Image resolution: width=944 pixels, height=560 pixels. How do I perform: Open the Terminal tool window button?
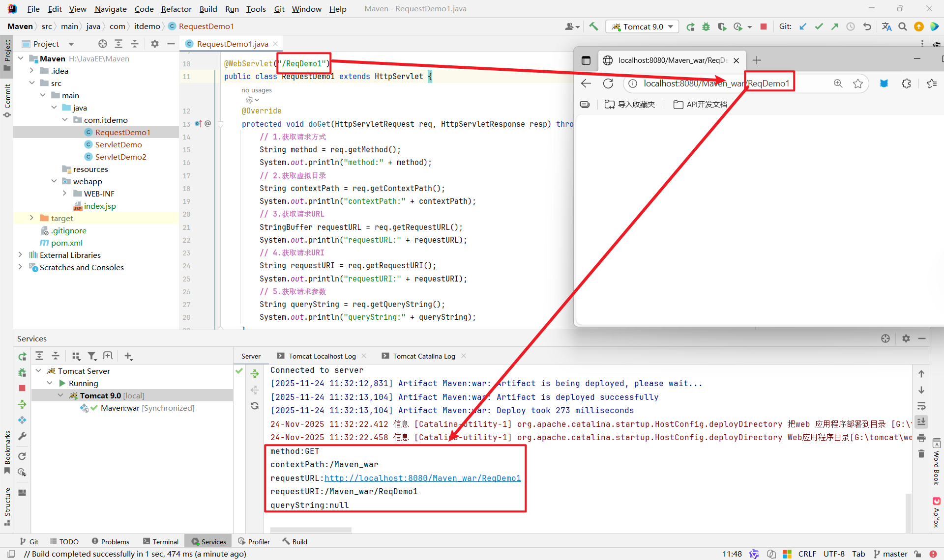click(161, 541)
